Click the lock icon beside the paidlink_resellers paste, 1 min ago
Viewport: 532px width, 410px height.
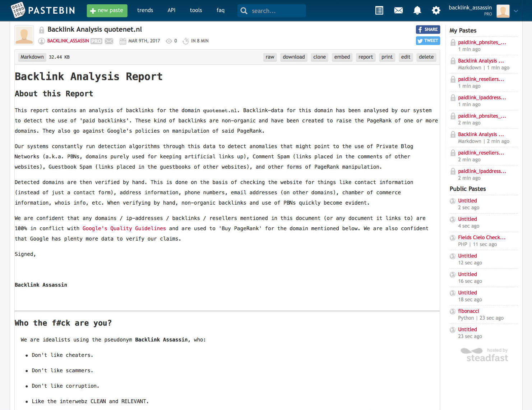(x=453, y=79)
